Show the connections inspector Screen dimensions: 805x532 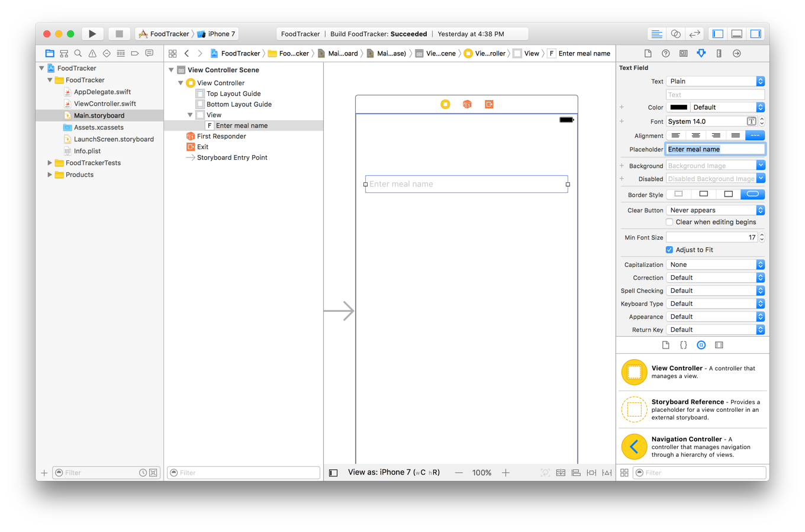pos(737,53)
